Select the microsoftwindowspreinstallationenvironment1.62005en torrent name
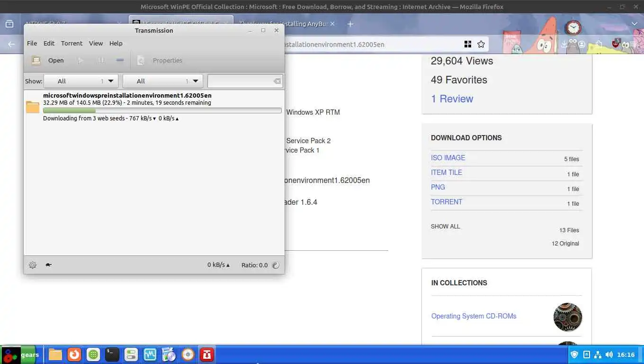This screenshot has height=364, width=644. 127,95
